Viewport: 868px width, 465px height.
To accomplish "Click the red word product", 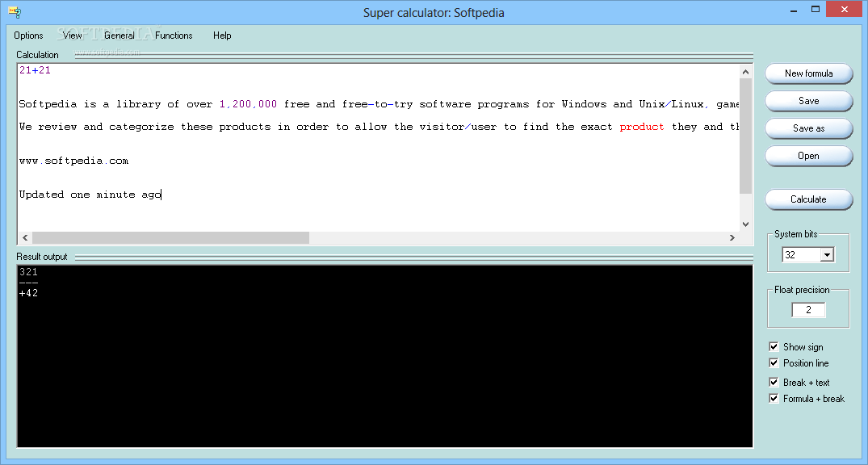I will tap(642, 127).
